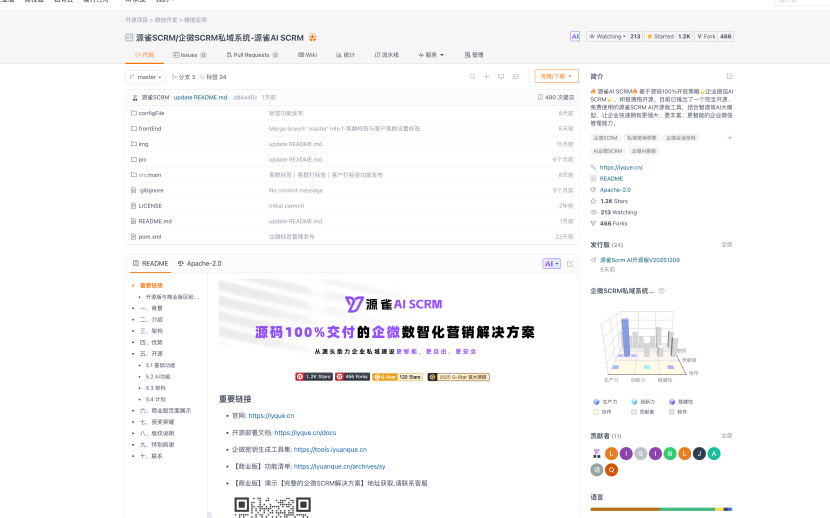Open the 流水线 tab
830x518 pixels.
[x=386, y=54]
